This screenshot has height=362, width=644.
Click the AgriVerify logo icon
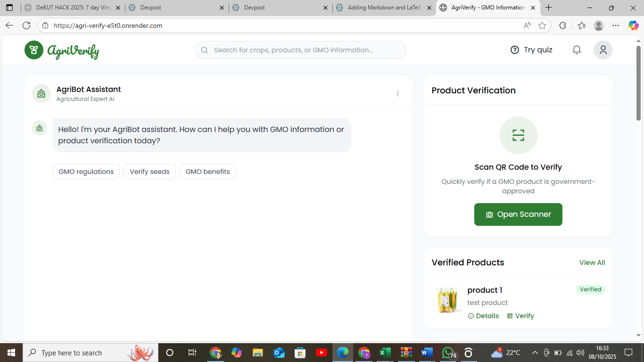pos(34,50)
